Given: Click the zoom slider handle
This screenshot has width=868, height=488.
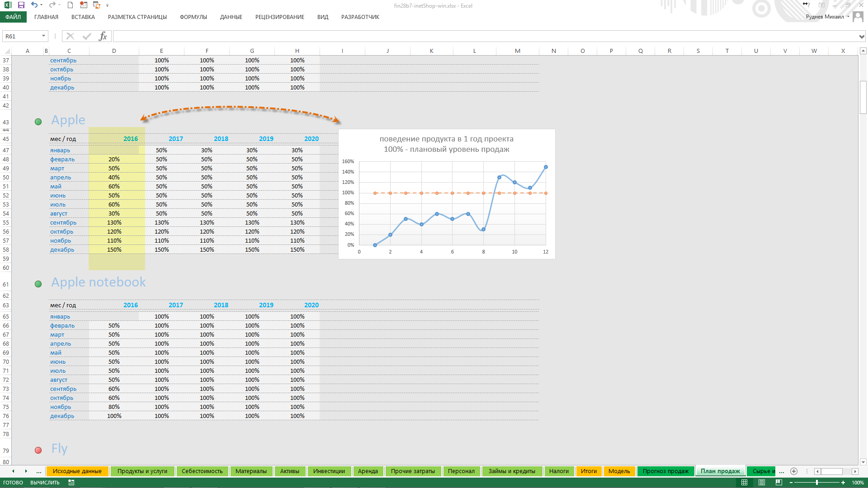Looking at the screenshot, I should click(x=817, y=483).
